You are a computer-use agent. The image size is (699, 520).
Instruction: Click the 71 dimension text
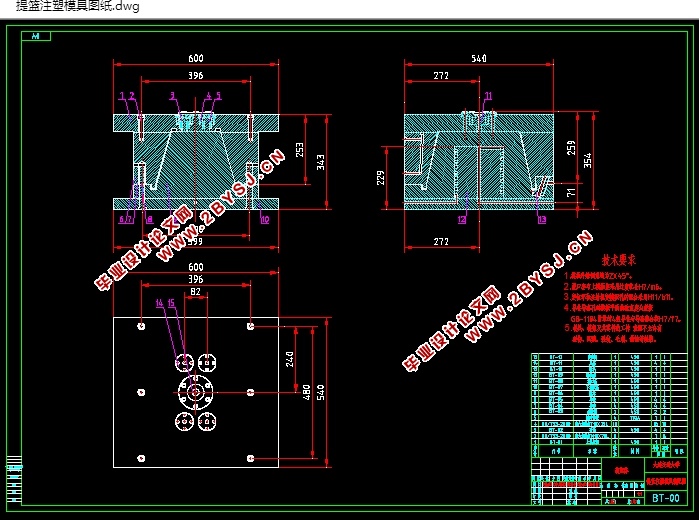coord(571,192)
